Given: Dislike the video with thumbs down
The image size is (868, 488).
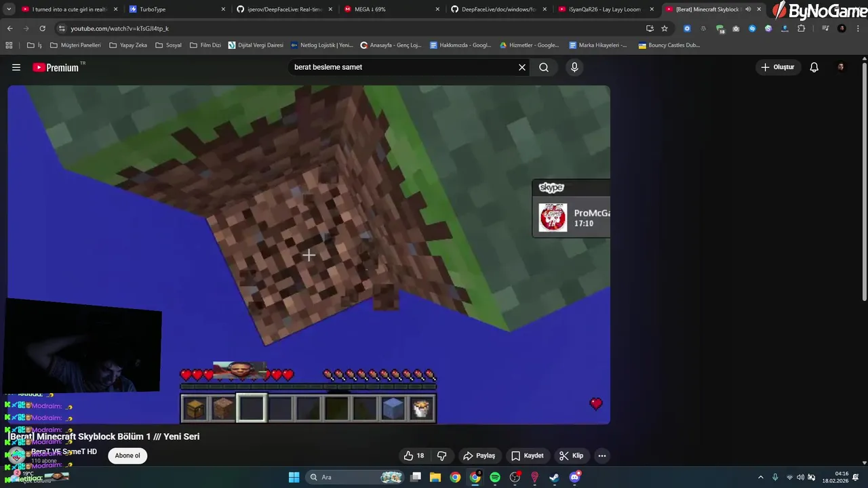Looking at the screenshot, I should [441, 455].
